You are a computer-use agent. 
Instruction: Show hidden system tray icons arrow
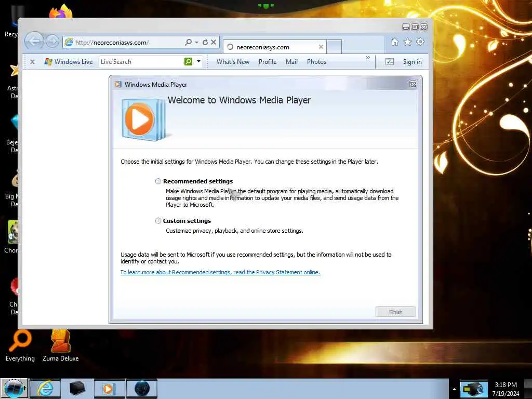pyautogui.click(x=454, y=389)
